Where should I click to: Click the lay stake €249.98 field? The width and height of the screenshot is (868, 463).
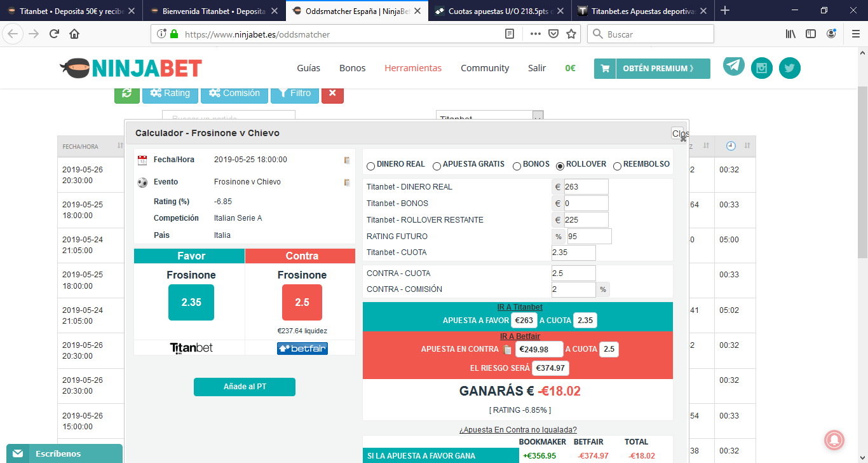(539, 349)
